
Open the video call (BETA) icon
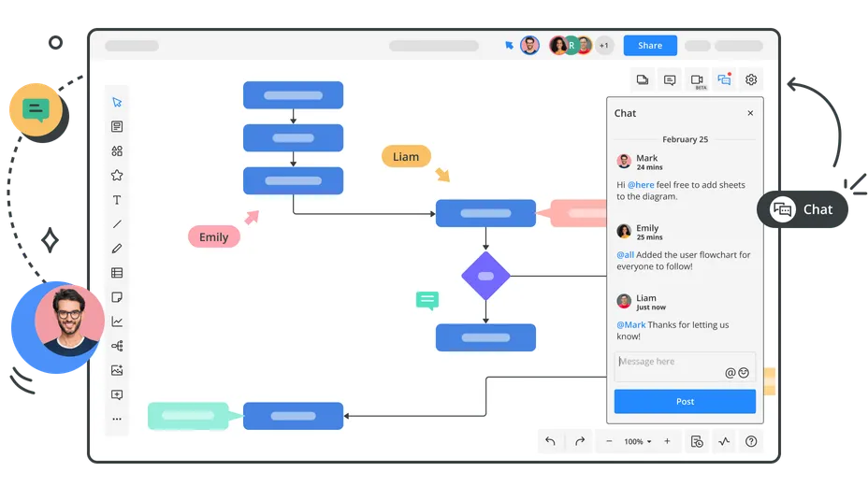[x=697, y=80]
